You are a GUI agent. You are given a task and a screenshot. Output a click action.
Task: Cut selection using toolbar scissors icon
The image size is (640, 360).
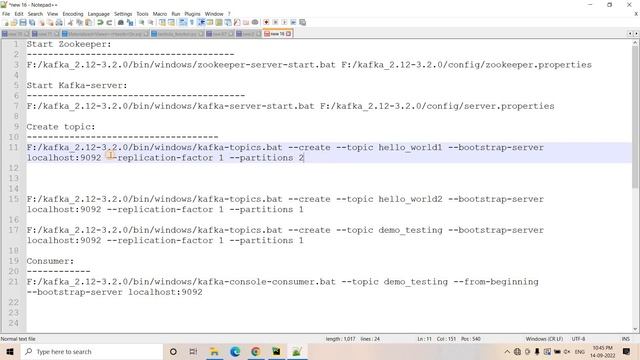pyautogui.click(x=70, y=22)
